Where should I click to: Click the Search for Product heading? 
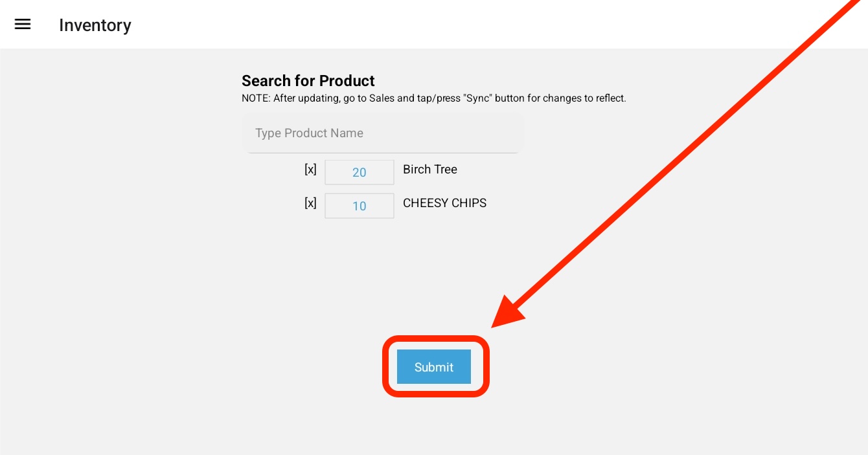[308, 81]
